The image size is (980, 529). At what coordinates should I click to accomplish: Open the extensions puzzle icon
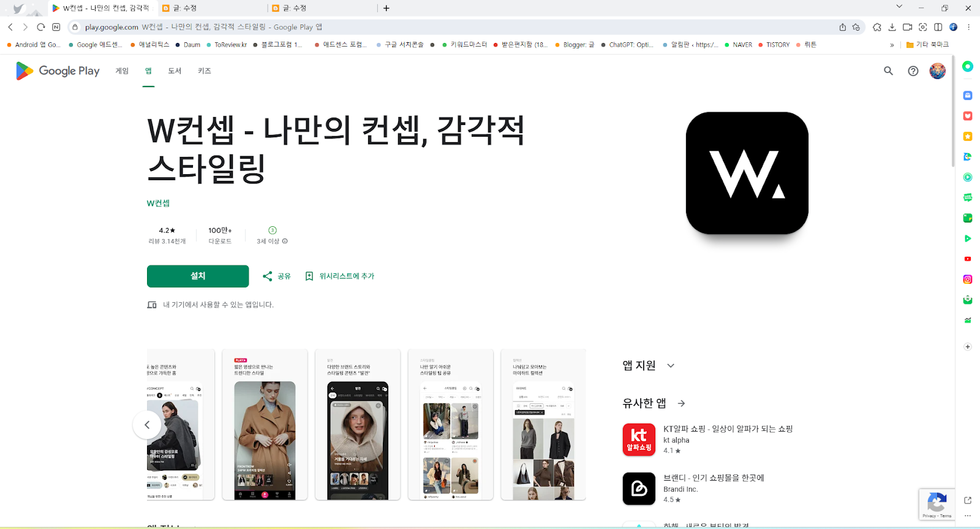[x=877, y=27]
